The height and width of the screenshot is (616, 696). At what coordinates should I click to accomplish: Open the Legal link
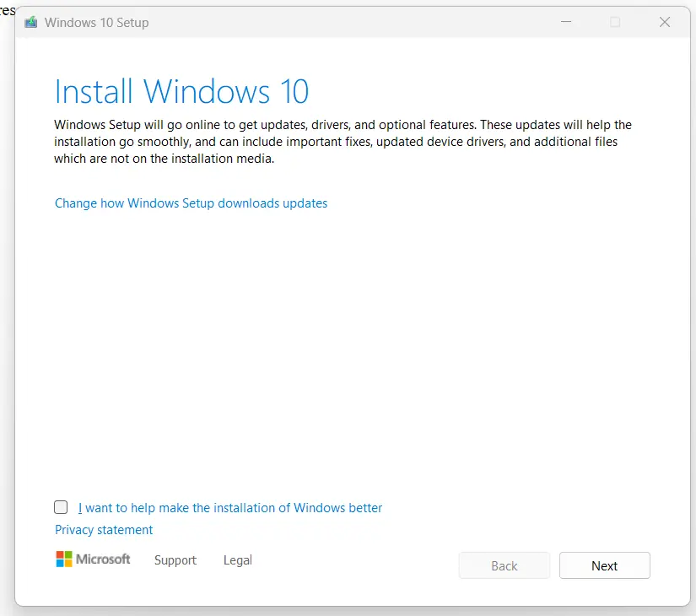pyautogui.click(x=237, y=560)
